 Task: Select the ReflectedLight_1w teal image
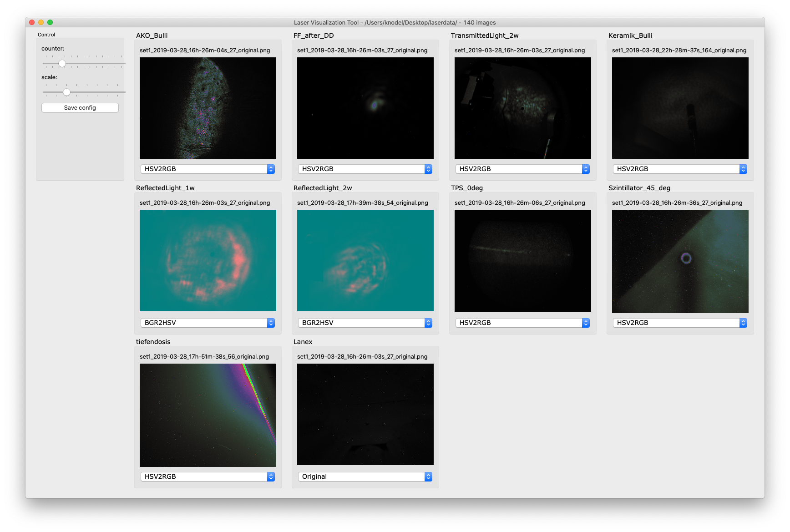tap(208, 261)
